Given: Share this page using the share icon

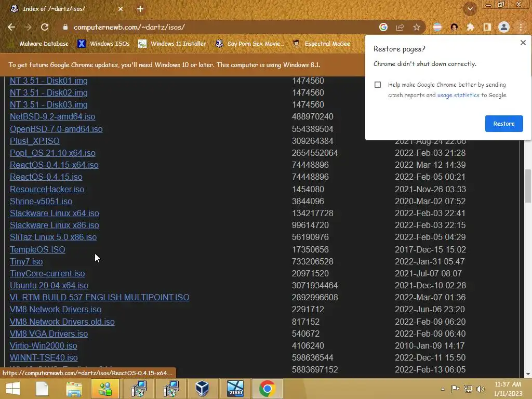Looking at the screenshot, I should pos(400,27).
